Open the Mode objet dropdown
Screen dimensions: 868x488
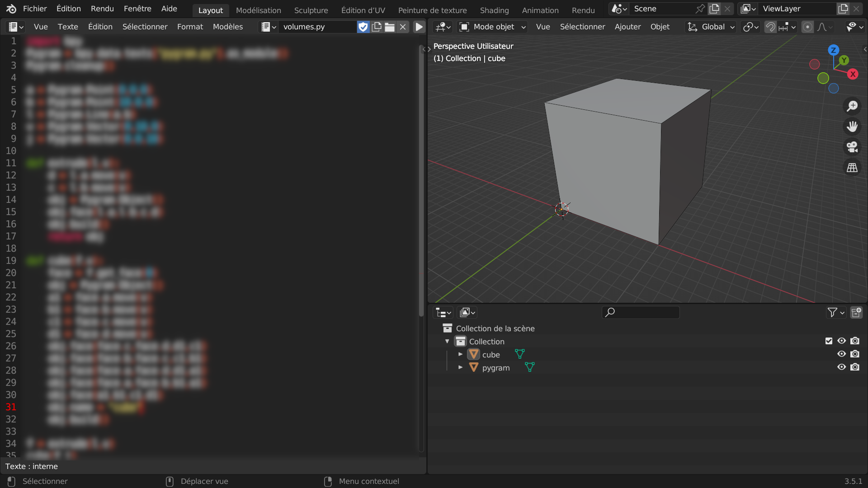493,27
